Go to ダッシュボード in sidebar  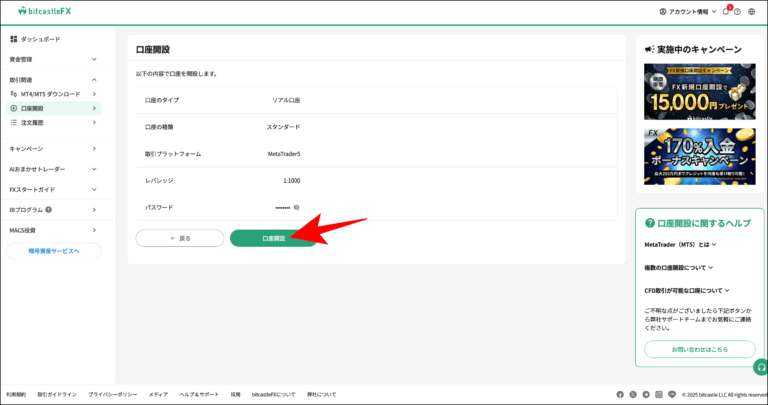(x=40, y=39)
